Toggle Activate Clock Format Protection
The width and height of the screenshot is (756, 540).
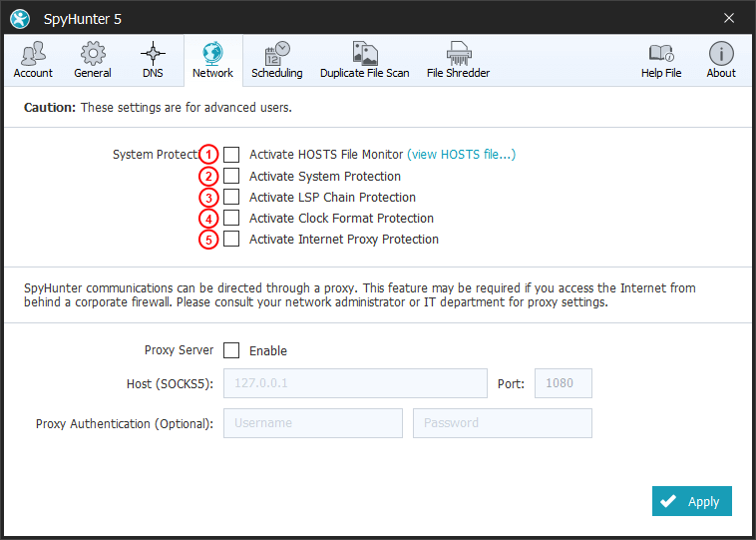point(231,218)
